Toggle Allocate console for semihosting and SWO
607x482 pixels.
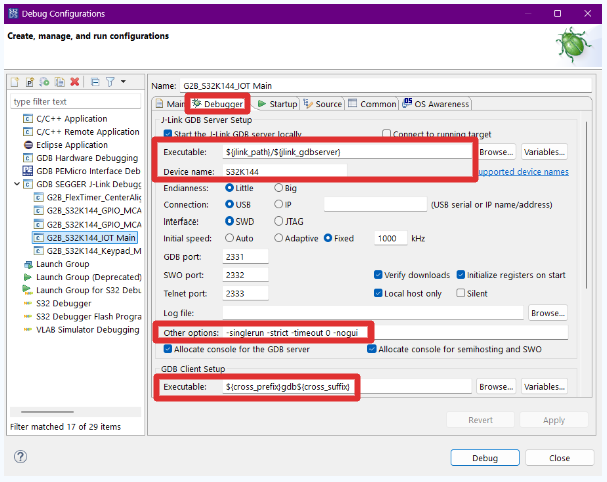tap(372, 349)
